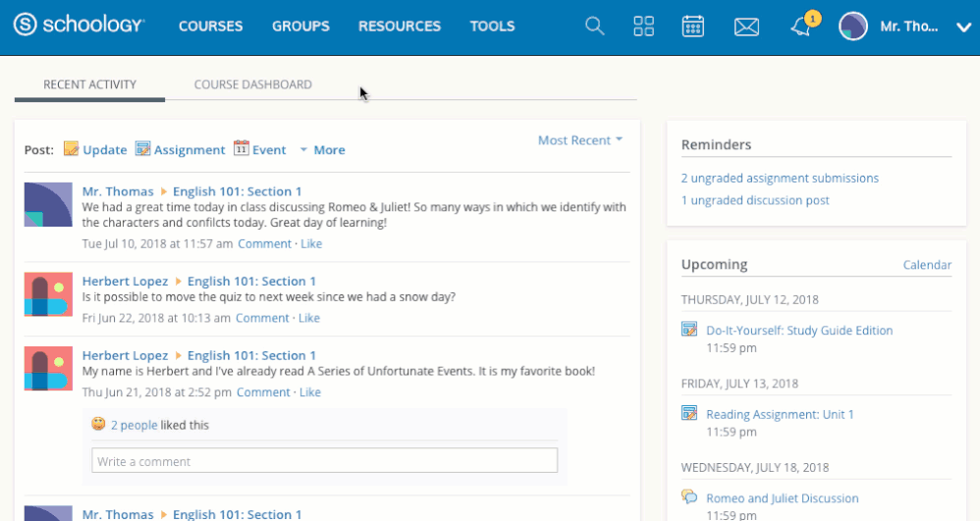Expand the More post options dropdown
The height and width of the screenshot is (521, 980).
322,150
